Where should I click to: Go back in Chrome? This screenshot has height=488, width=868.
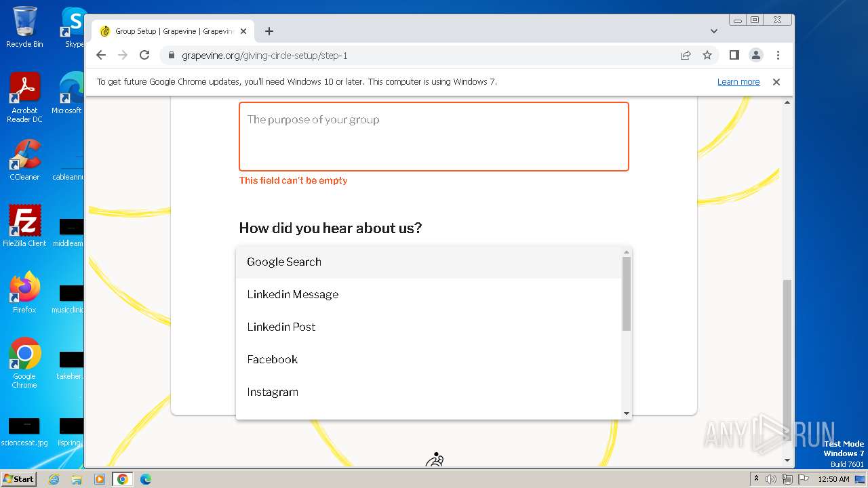point(101,55)
